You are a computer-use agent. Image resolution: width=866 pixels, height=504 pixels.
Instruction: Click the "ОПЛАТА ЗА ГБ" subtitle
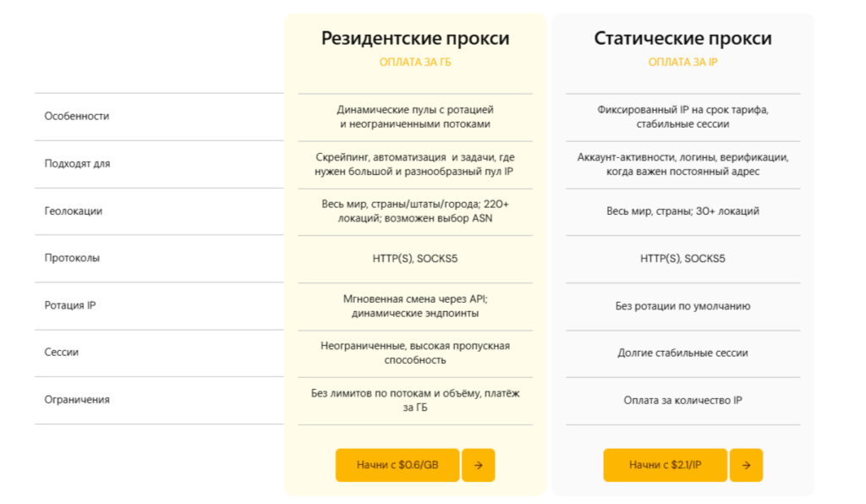click(415, 63)
